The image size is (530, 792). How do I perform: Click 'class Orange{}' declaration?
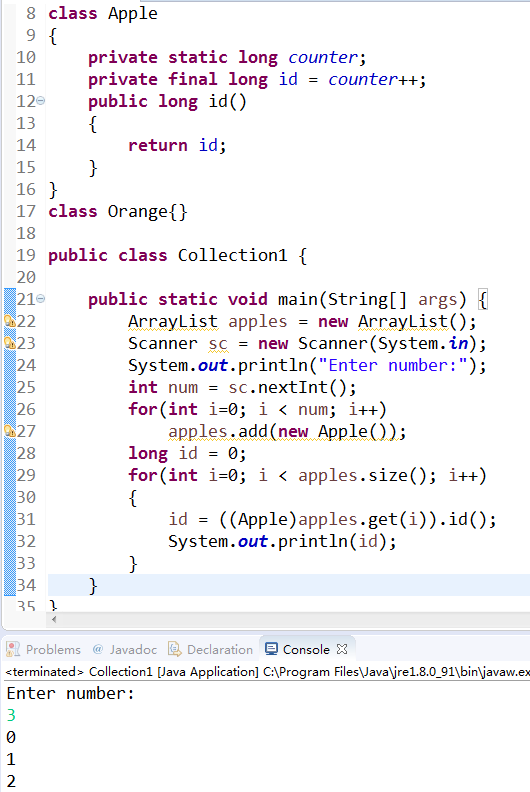118,212
